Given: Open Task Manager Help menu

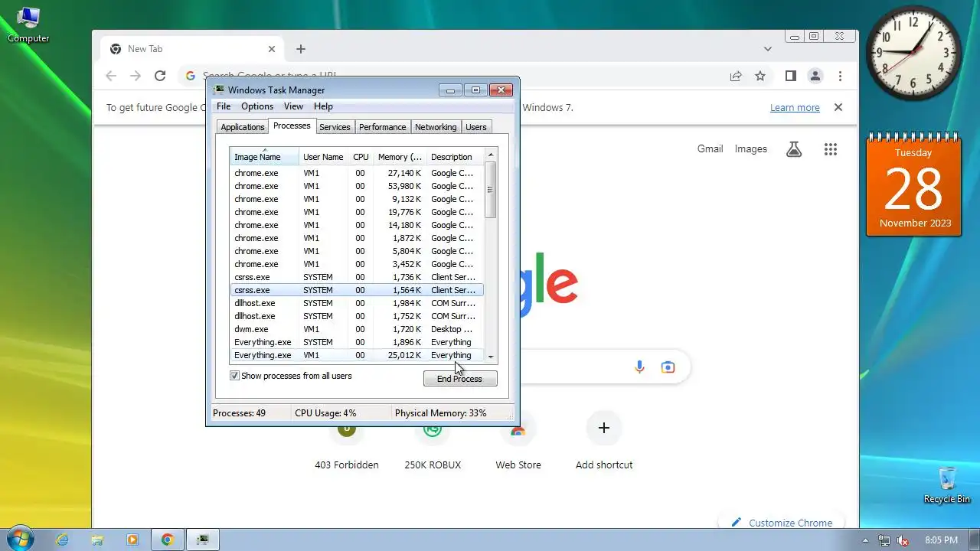Looking at the screenshot, I should (x=323, y=106).
